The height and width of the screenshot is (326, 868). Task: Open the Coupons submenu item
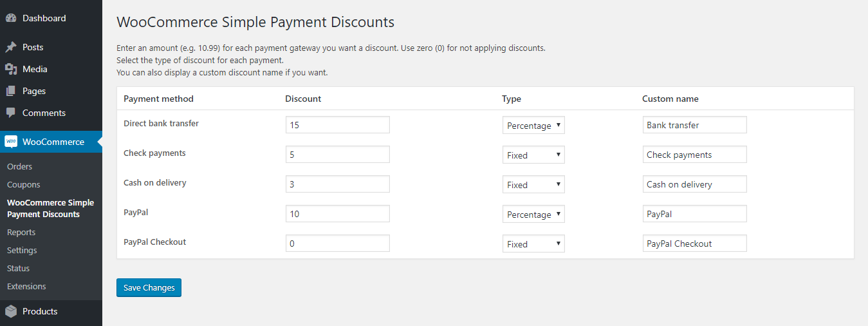(x=24, y=184)
